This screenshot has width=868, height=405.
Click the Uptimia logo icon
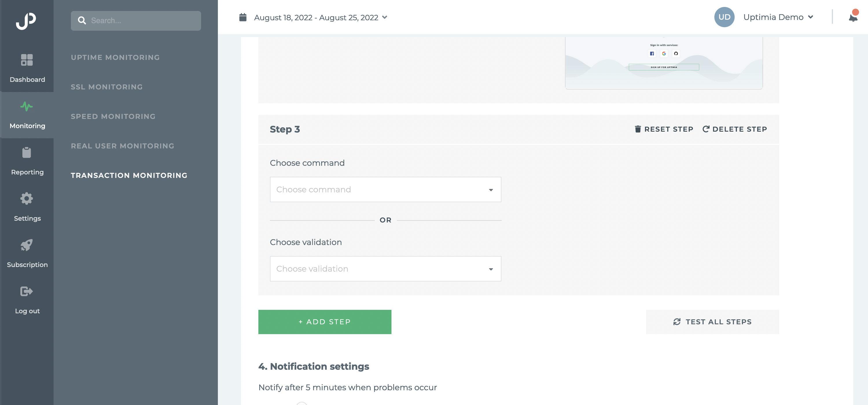(x=26, y=21)
